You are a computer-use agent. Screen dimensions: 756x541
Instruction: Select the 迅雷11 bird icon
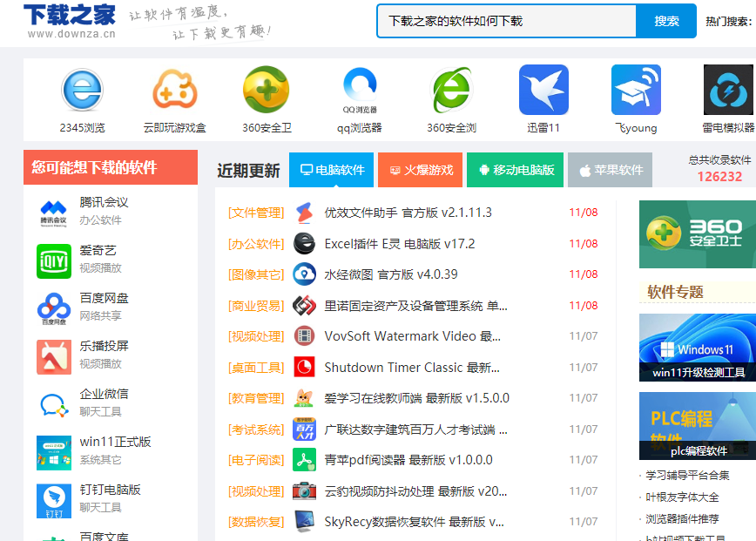click(x=543, y=91)
